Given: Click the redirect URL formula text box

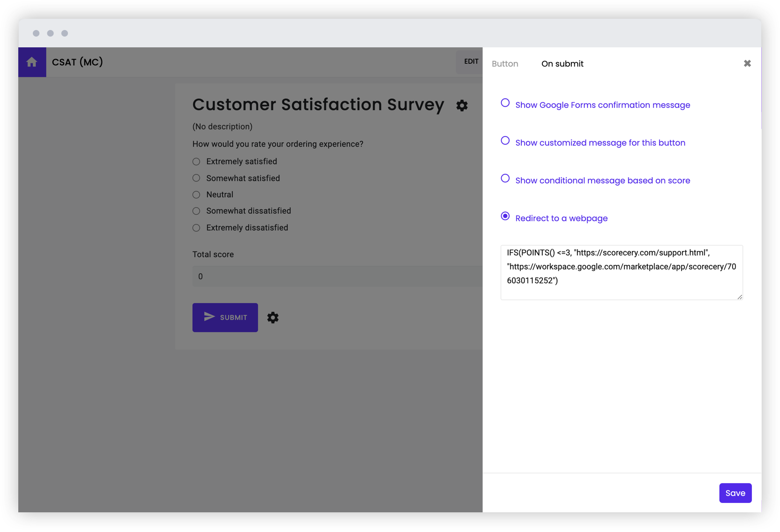Looking at the screenshot, I should click(x=621, y=272).
